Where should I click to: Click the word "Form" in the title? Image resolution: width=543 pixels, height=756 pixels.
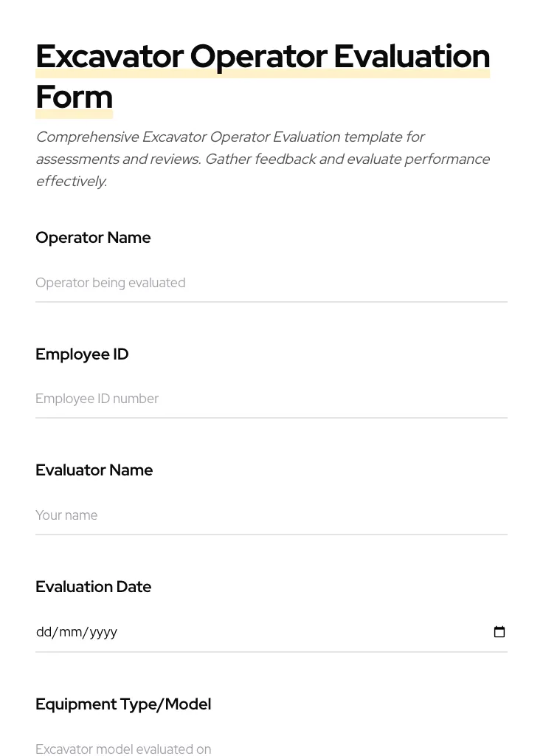pyautogui.click(x=74, y=97)
